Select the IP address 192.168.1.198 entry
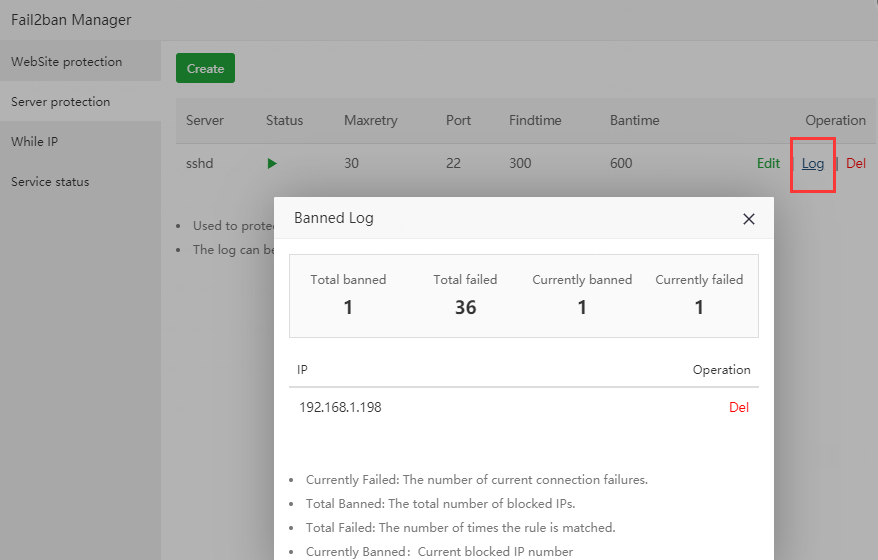This screenshot has height=560, width=878. (x=340, y=407)
